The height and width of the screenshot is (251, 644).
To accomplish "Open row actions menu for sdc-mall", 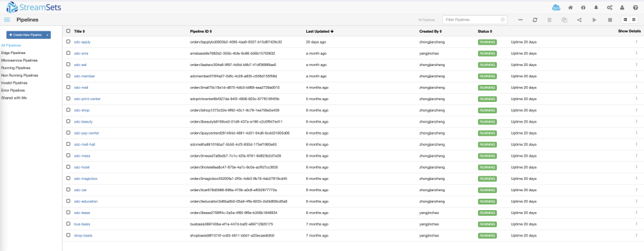I will [x=636, y=87].
